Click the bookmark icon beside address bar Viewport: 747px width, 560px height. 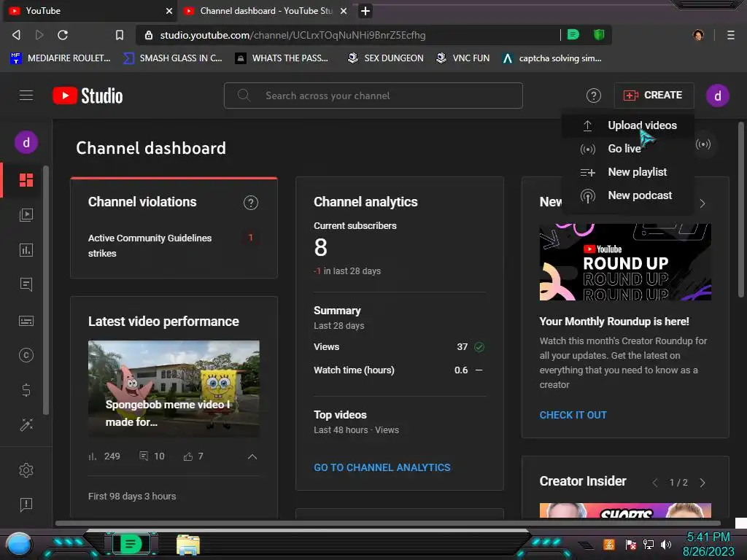pos(120,35)
